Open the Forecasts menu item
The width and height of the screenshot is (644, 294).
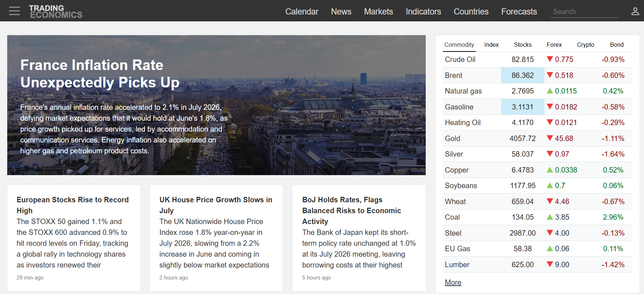click(519, 12)
